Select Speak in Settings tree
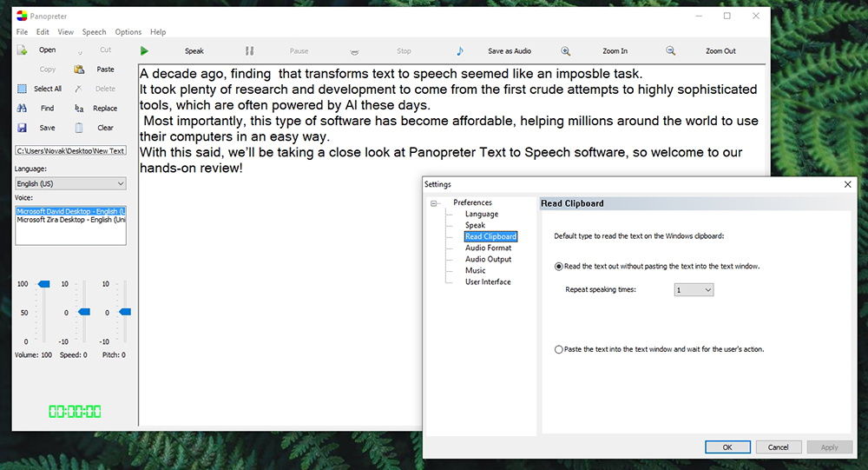The width and height of the screenshot is (868, 470). [x=475, y=225]
